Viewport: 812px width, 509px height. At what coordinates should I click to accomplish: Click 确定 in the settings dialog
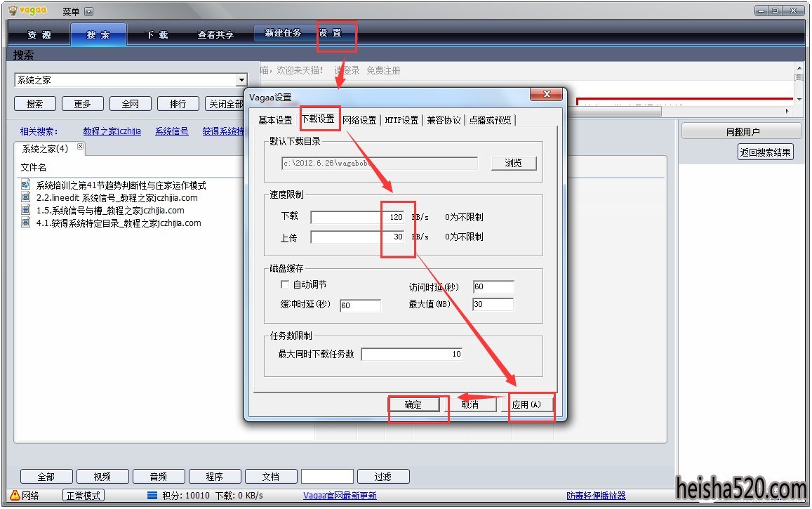pos(414,404)
